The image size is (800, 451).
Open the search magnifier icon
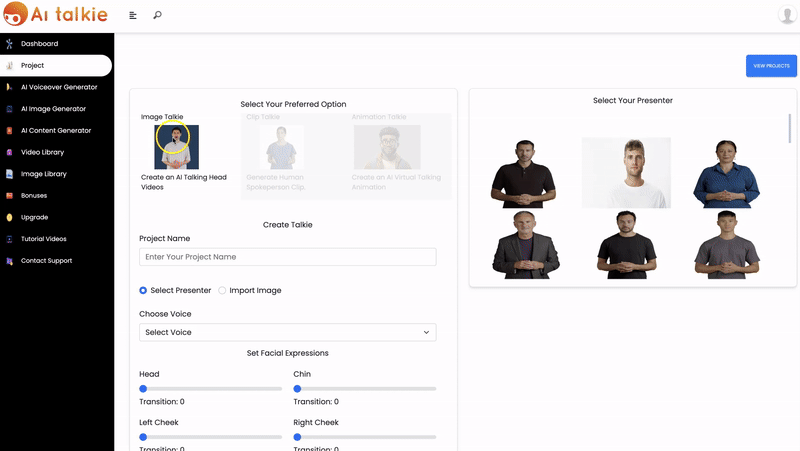(x=157, y=15)
